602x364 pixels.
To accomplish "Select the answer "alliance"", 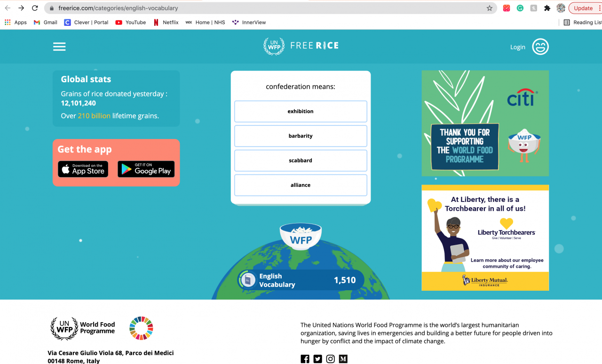I will click(x=301, y=185).
